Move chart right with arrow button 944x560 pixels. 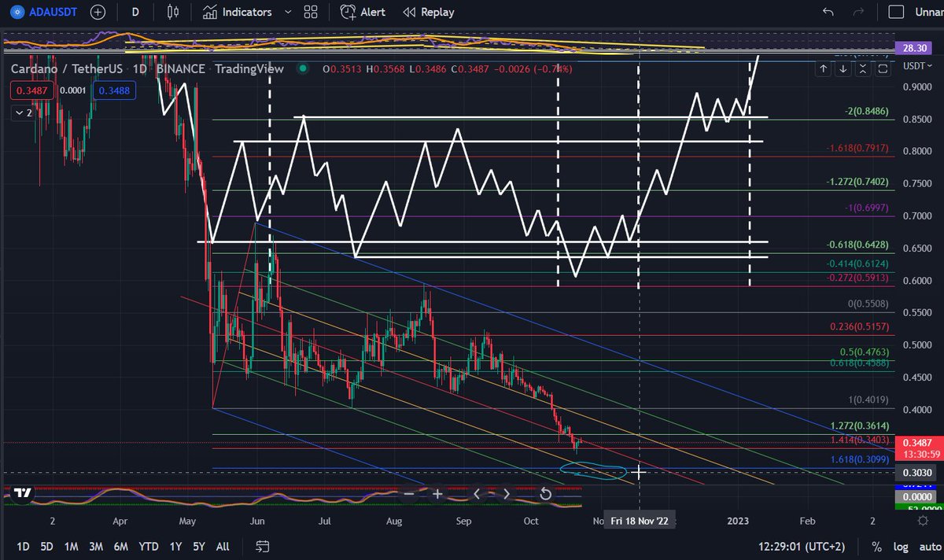(x=507, y=494)
